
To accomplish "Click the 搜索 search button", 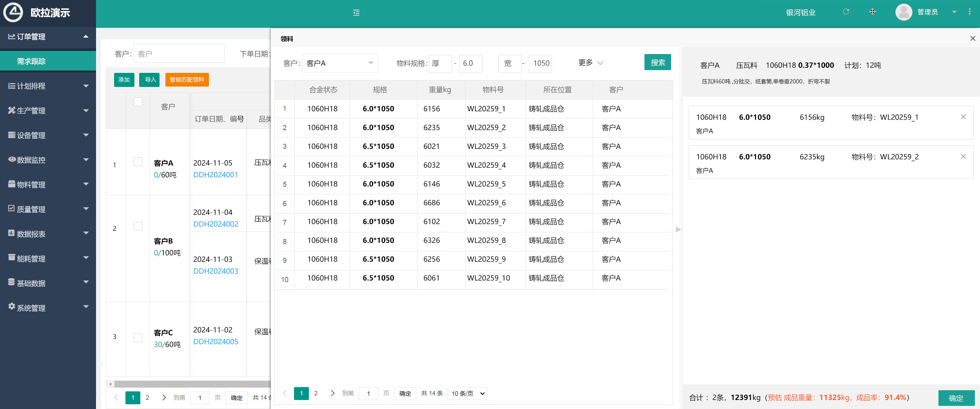I will pyautogui.click(x=657, y=62).
